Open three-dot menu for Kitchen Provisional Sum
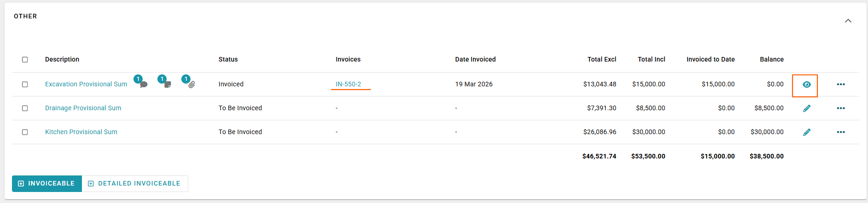Screen dimensions: 868x203 coord(840,132)
